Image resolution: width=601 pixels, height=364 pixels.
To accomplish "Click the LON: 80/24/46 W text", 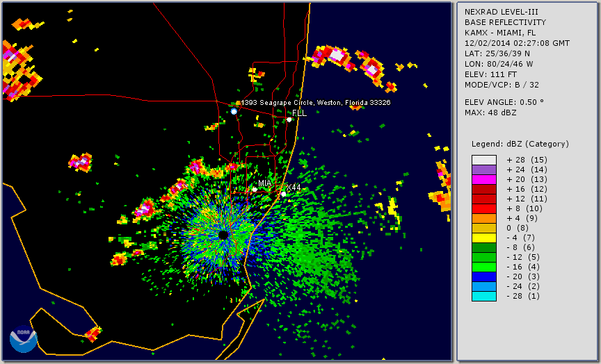I will (x=499, y=64).
